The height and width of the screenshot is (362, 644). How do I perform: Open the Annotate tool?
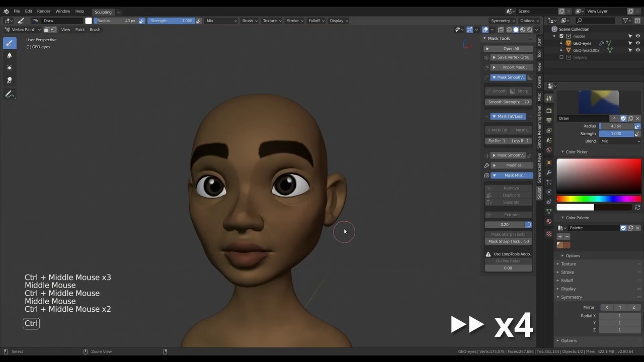click(9, 94)
